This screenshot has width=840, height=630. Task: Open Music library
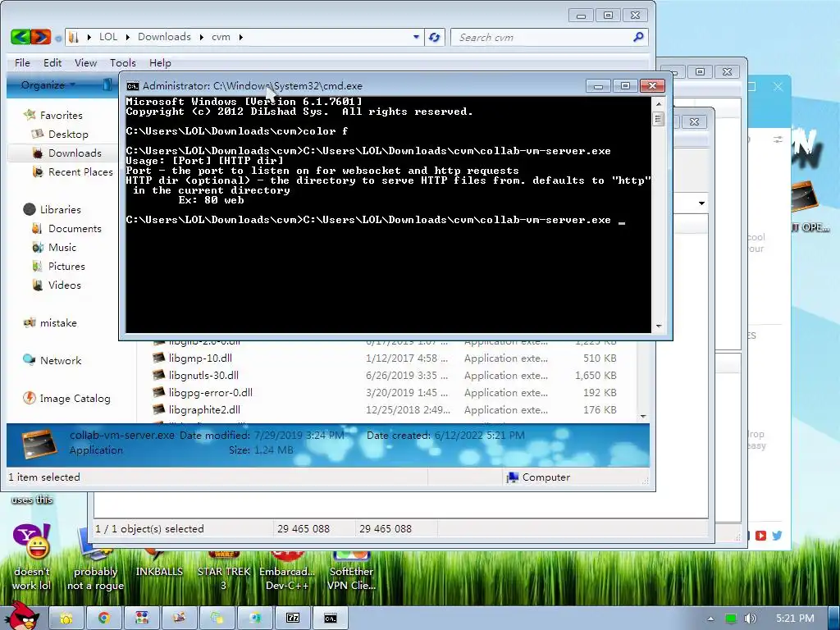[62, 248]
